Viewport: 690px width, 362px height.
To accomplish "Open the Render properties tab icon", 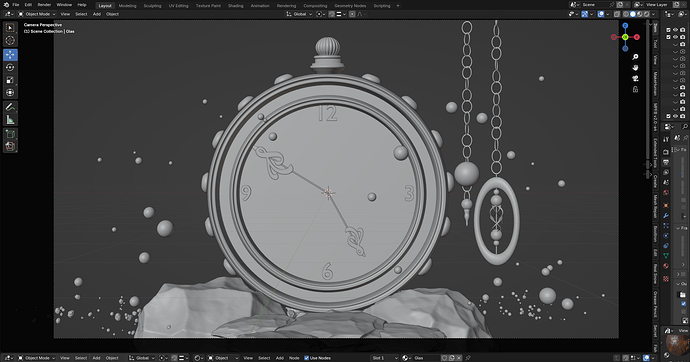I will pos(666,152).
